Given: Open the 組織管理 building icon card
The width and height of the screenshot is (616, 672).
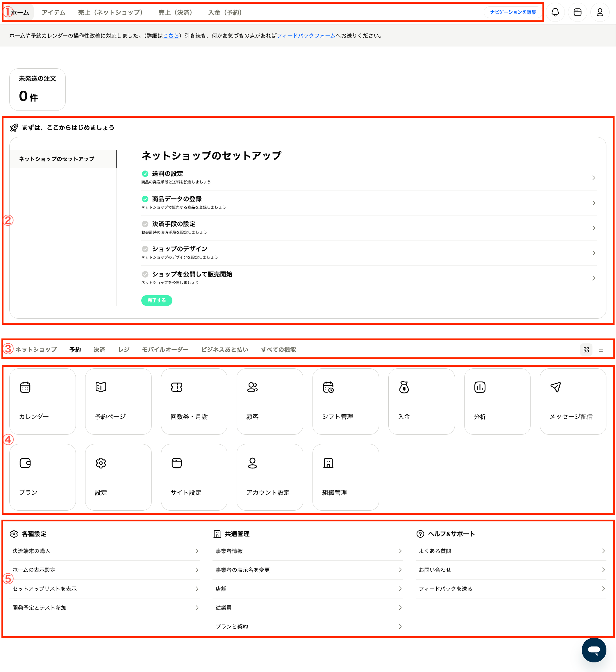Looking at the screenshot, I should [x=328, y=463].
